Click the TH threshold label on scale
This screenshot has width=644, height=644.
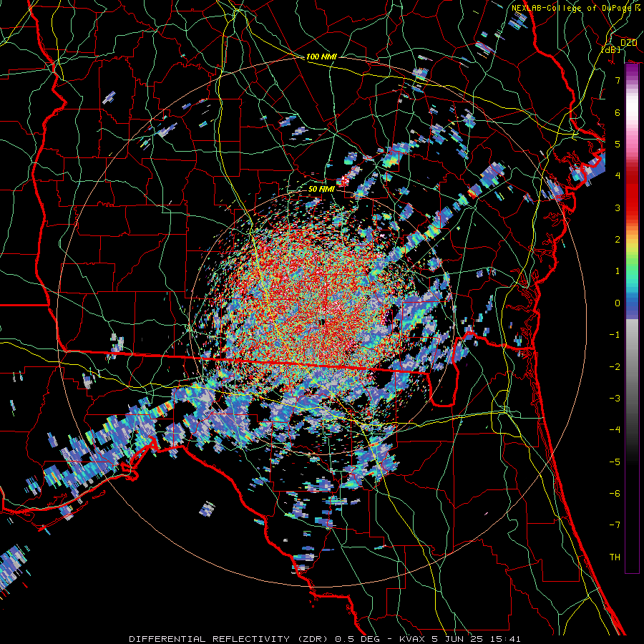click(615, 557)
